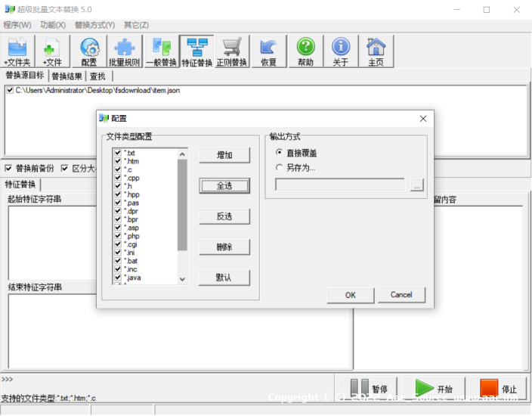Click the 暂停 pause button
Viewport: 532px width, 416px height.
pyautogui.click(x=369, y=389)
